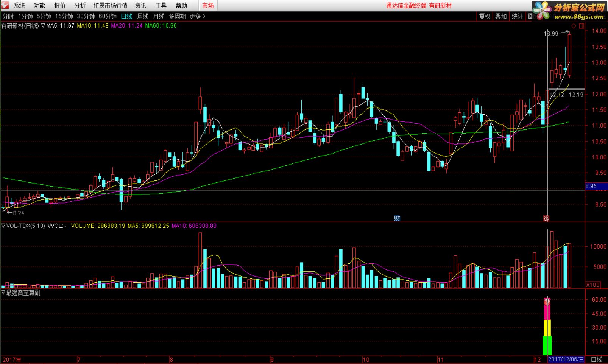Click the red Tongdaxin logo icon
The image size is (608, 364).
click(5, 5)
